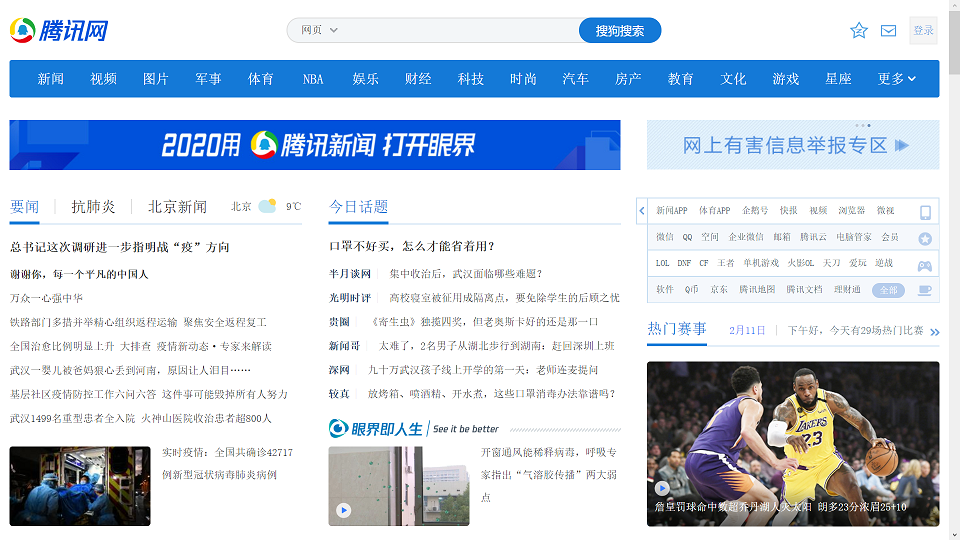Open the 网页 search type dropdown
This screenshot has width=960, height=540.
point(319,30)
